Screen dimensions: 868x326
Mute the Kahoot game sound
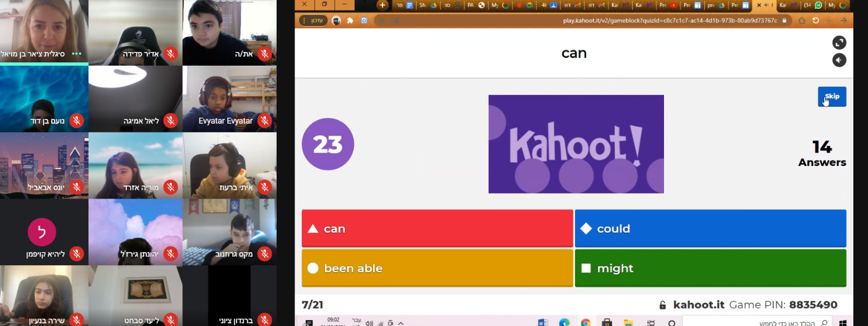(x=839, y=60)
